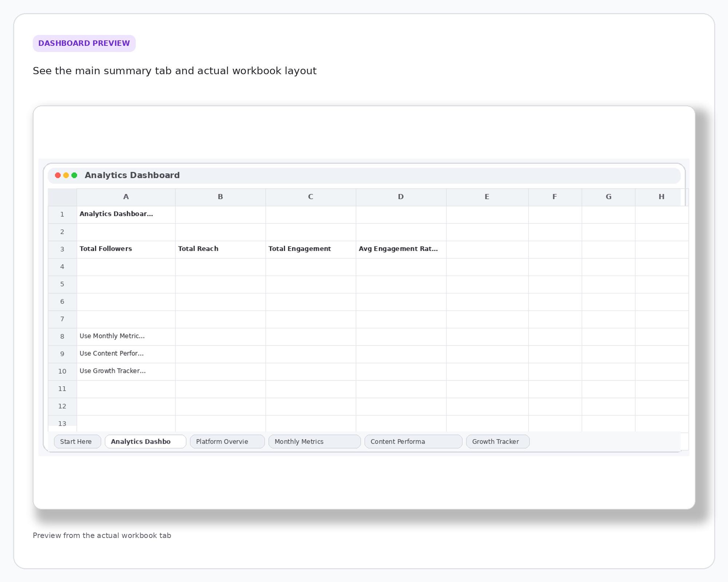This screenshot has height=582, width=728.
Task: Click the 'Use Monthly Metric...' cell
Action: click(x=126, y=337)
